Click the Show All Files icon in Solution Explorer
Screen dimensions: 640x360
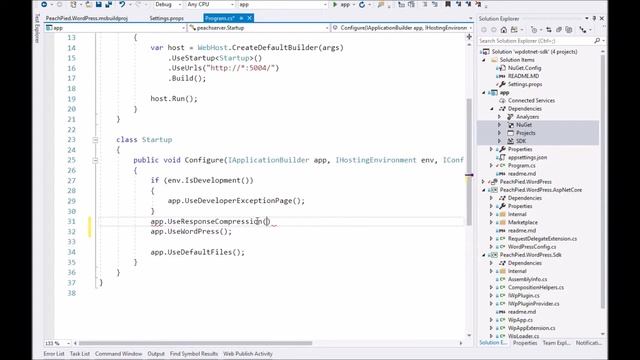pos(569,30)
